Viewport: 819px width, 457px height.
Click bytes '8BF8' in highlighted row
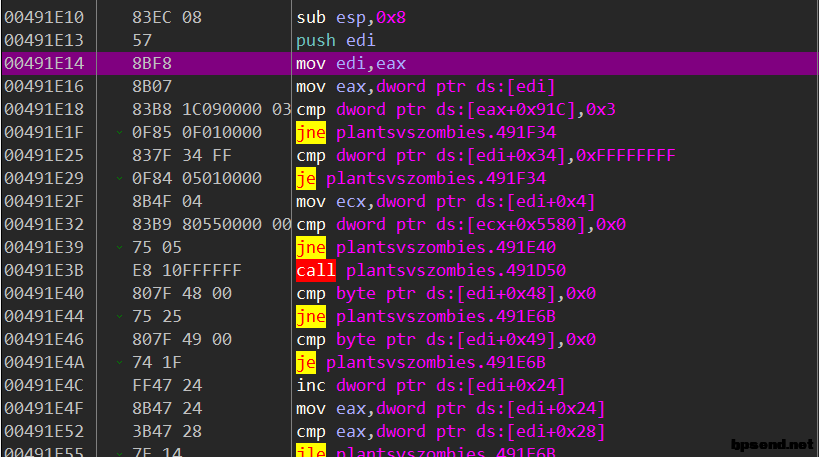[x=152, y=63]
